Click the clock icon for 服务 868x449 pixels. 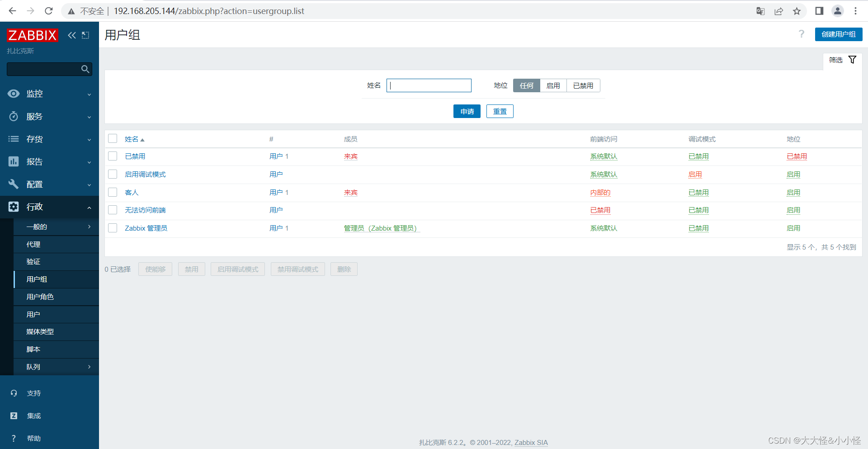[14, 116]
